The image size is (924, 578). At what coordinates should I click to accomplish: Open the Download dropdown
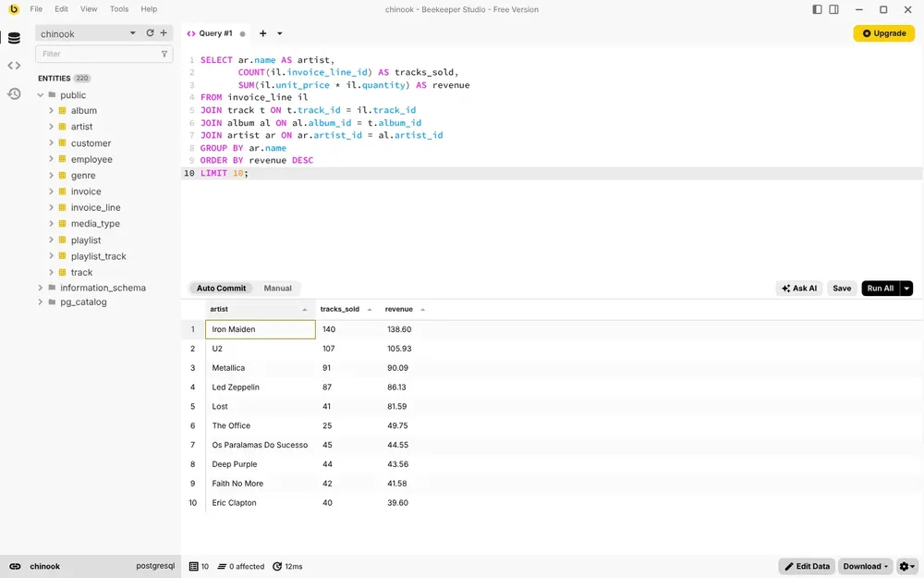(x=865, y=566)
